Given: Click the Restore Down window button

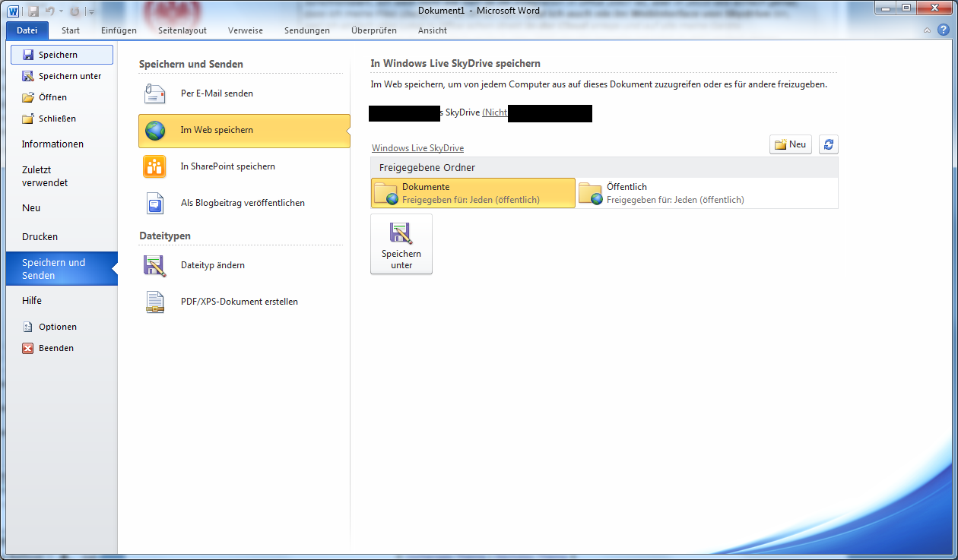Looking at the screenshot, I should tap(906, 8).
